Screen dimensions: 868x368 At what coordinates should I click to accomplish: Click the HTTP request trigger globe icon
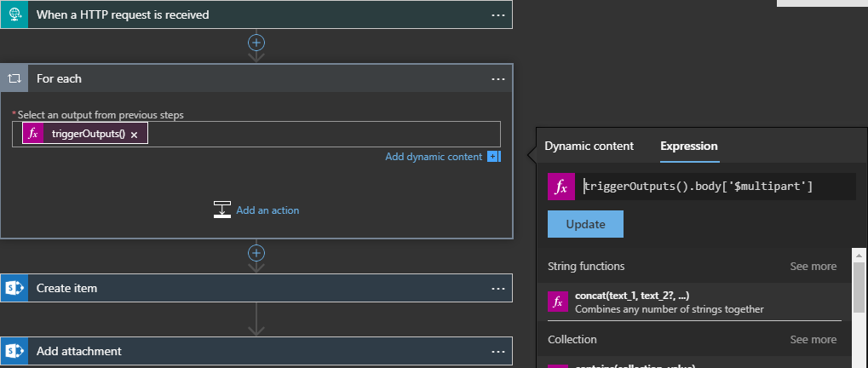[14, 14]
